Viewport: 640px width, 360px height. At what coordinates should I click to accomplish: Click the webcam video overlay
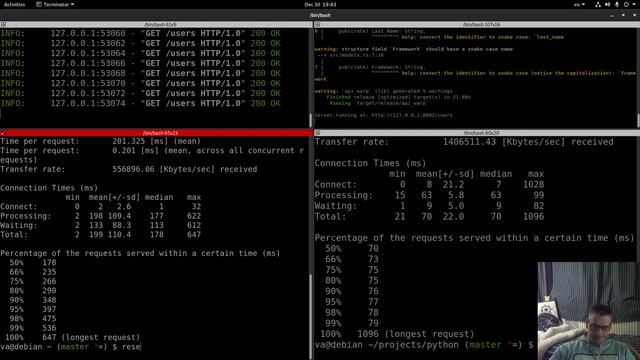[589, 311]
